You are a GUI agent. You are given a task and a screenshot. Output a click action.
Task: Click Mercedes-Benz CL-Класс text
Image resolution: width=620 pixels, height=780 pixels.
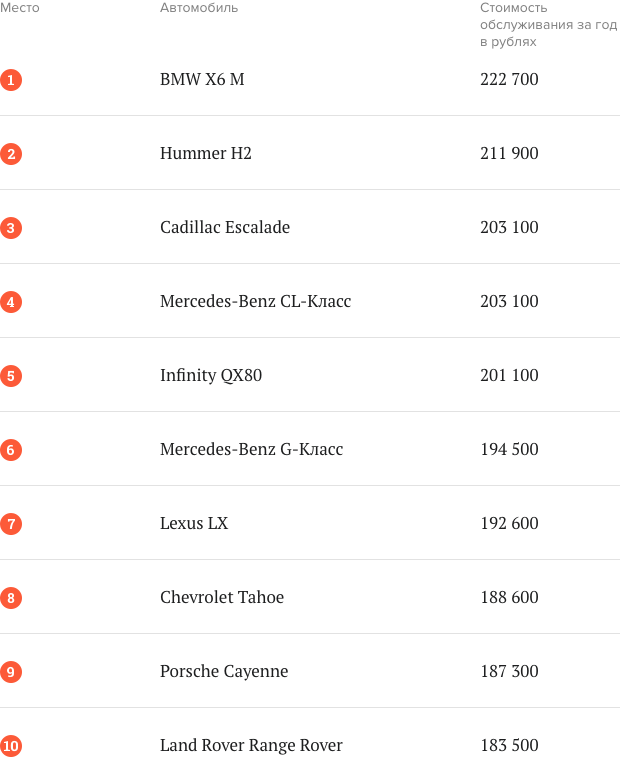click(255, 301)
